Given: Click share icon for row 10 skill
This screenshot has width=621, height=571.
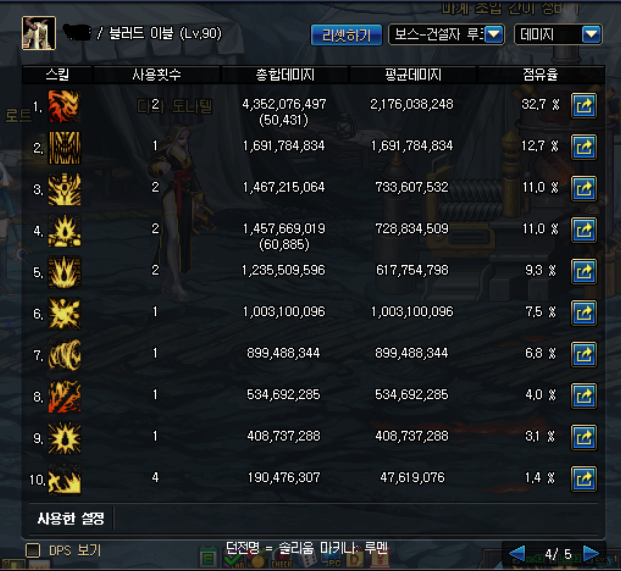Looking at the screenshot, I should (584, 479).
